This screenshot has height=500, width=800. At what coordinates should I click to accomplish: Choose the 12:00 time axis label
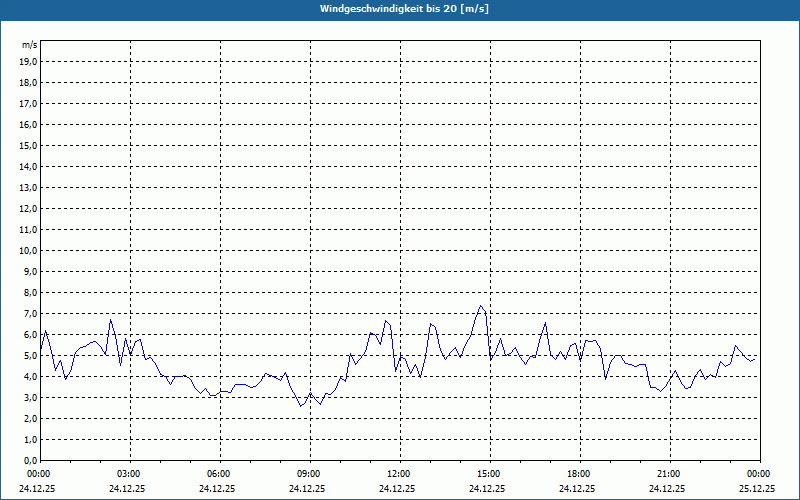399,473
